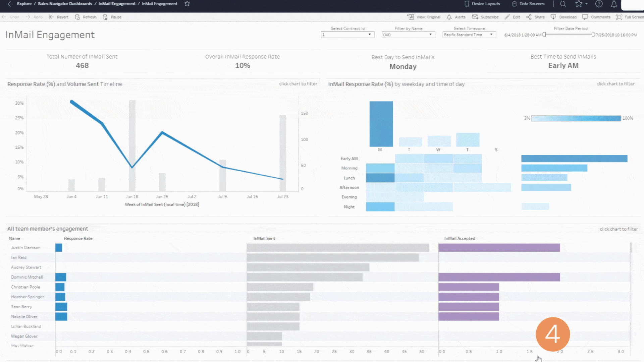Image resolution: width=644 pixels, height=362 pixels.
Task: Click the Response Rate timeline chart to filter
Action: (x=161, y=146)
